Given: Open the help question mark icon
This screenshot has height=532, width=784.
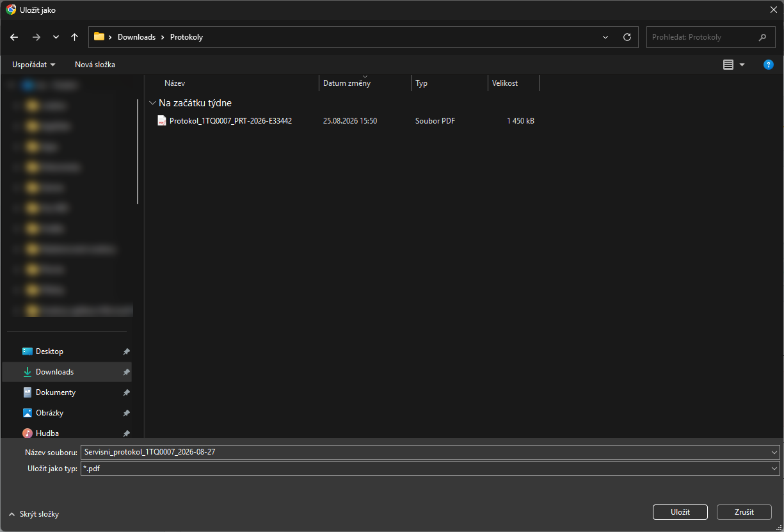Looking at the screenshot, I should (769, 65).
